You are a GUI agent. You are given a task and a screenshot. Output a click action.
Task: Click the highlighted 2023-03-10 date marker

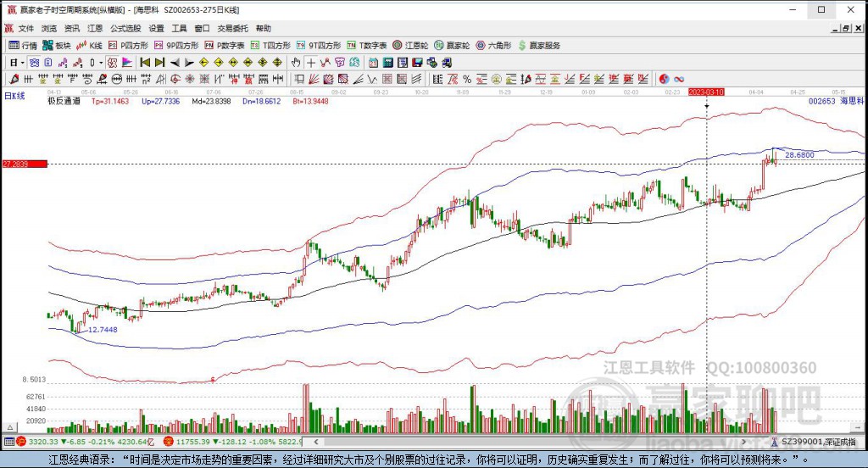(706, 92)
